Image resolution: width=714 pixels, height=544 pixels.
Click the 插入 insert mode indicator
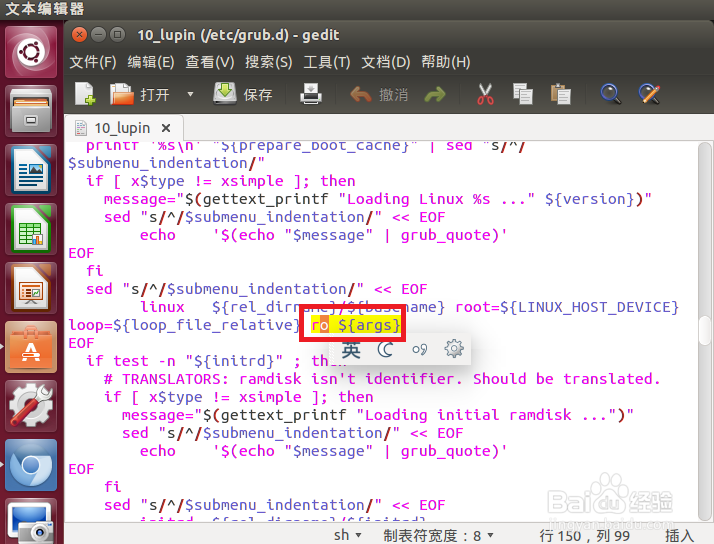click(679, 535)
